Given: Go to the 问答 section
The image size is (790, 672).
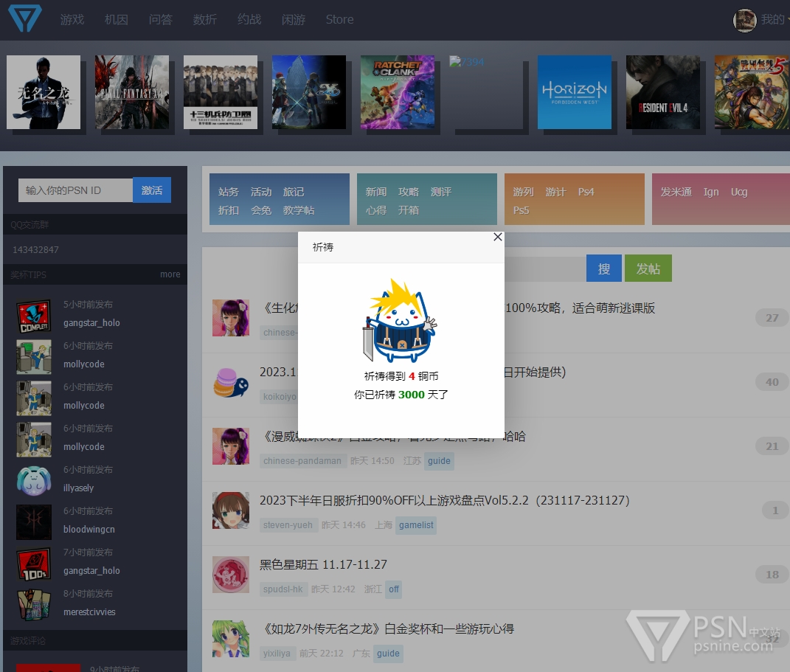Looking at the screenshot, I should click(161, 20).
